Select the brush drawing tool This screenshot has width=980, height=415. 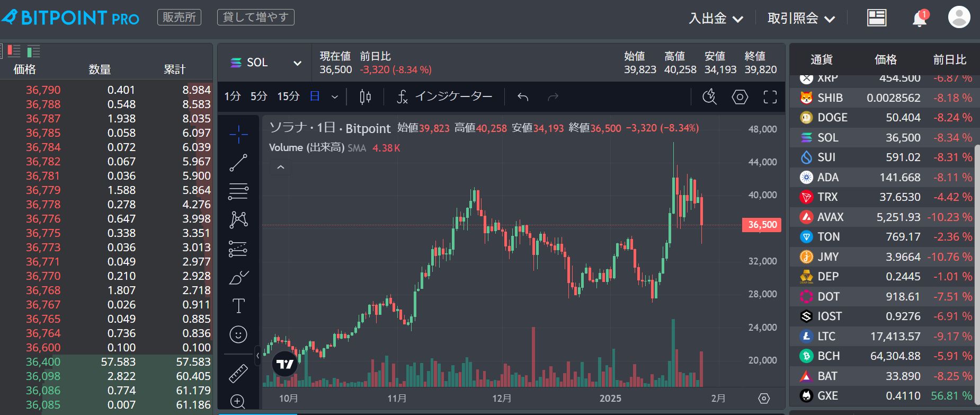tap(238, 277)
